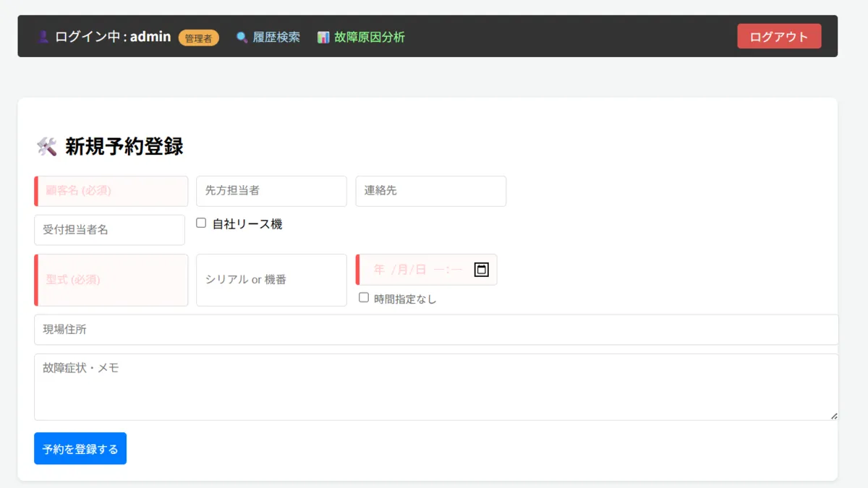The width and height of the screenshot is (868, 488).
Task: Focus the 受付担当者名 field
Action: coord(109,230)
